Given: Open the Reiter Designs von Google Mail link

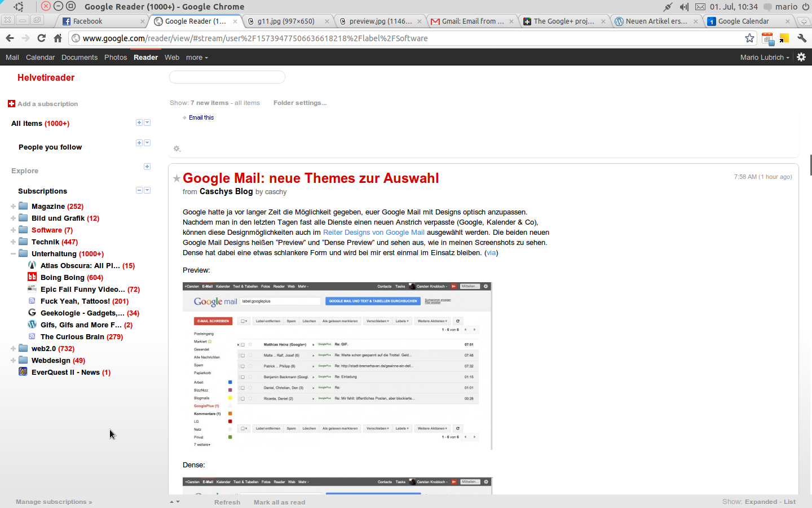Looking at the screenshot, I should 373,232.
